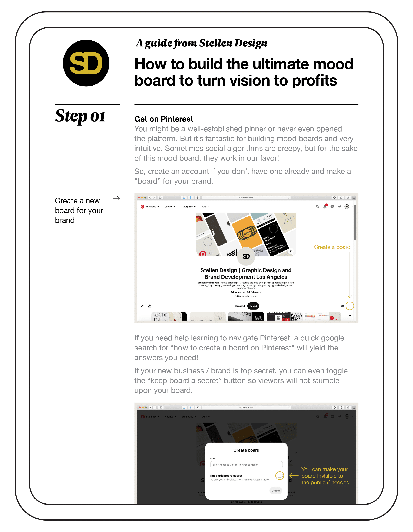Select the Saved tab on Pinterest profile
This screenshot has height=532, width=413.
(252, 306)
